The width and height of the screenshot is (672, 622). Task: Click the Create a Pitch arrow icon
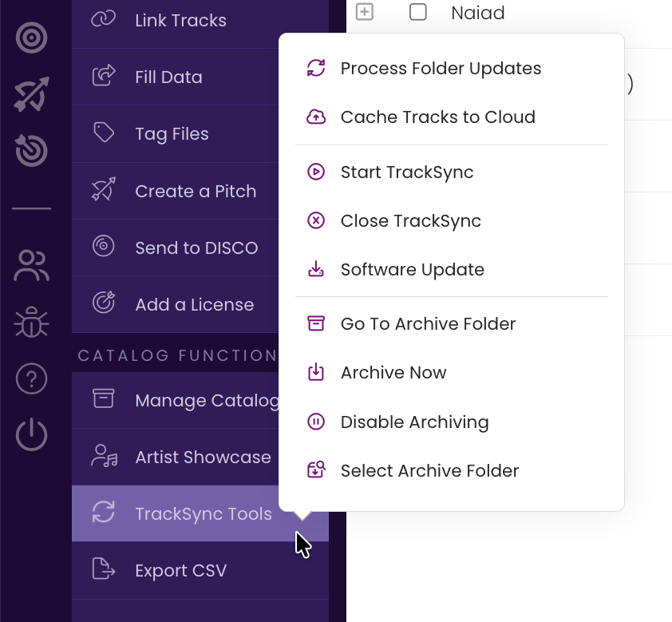point(104,189)
